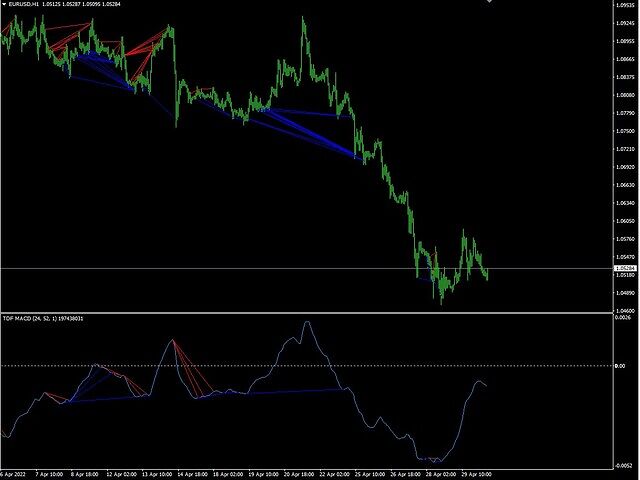Click the TDF MACD (24, 52, 1) indicator label
The width and height of the screenshot is (640, 480).
42,318
